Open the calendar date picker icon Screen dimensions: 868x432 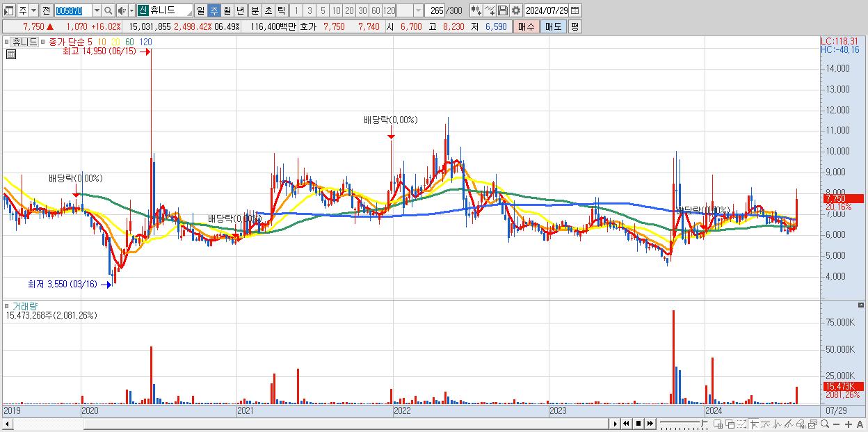pyautogui.click(x=575, y=10)
